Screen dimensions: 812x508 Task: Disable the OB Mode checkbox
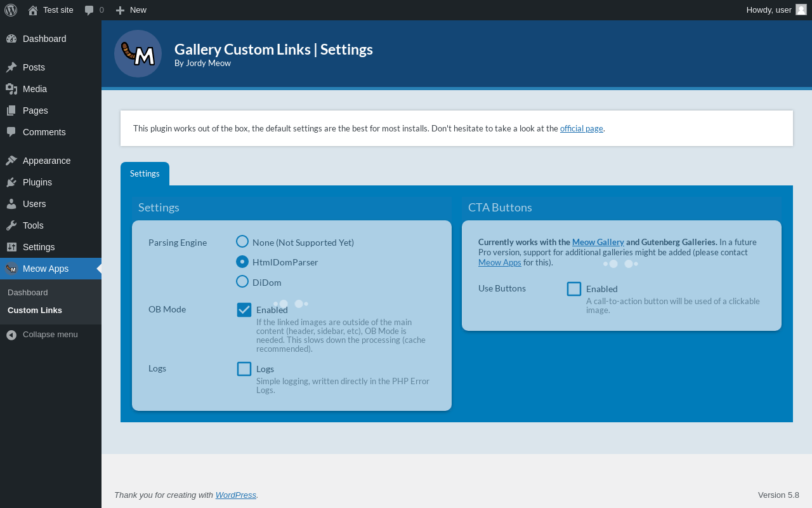point(244,310)
